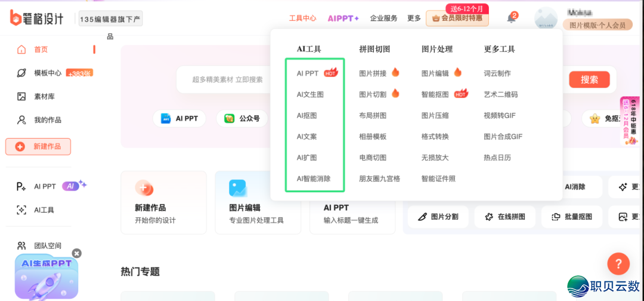Click the orange 搜索 button
Viewport: 644px width, 301px height.
[x=589, y=79]
